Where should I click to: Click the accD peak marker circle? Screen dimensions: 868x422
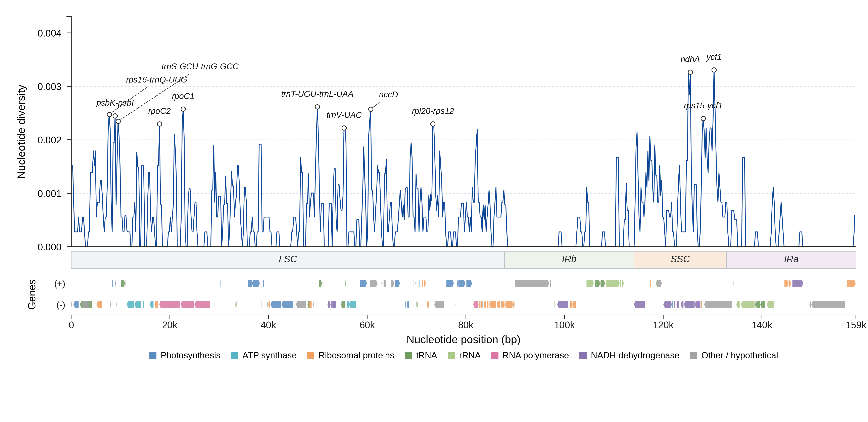tap(371, 109)
